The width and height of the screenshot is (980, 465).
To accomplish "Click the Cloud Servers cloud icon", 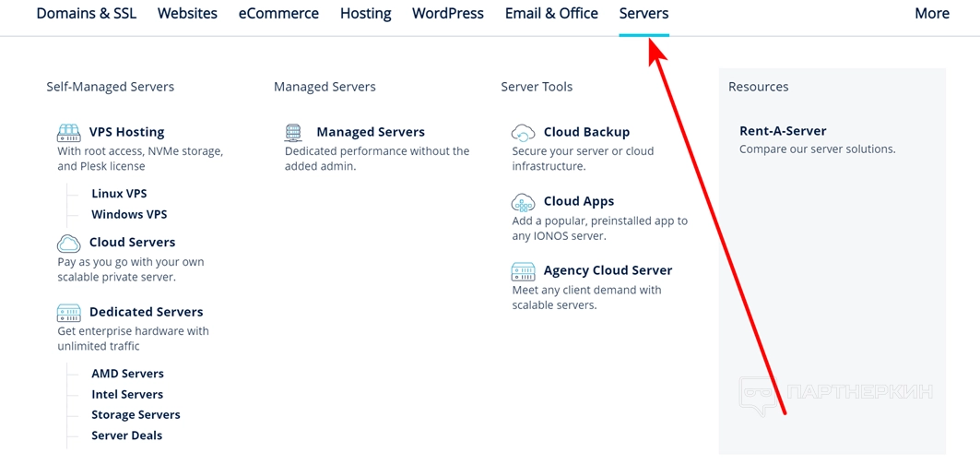I will 69,243.
